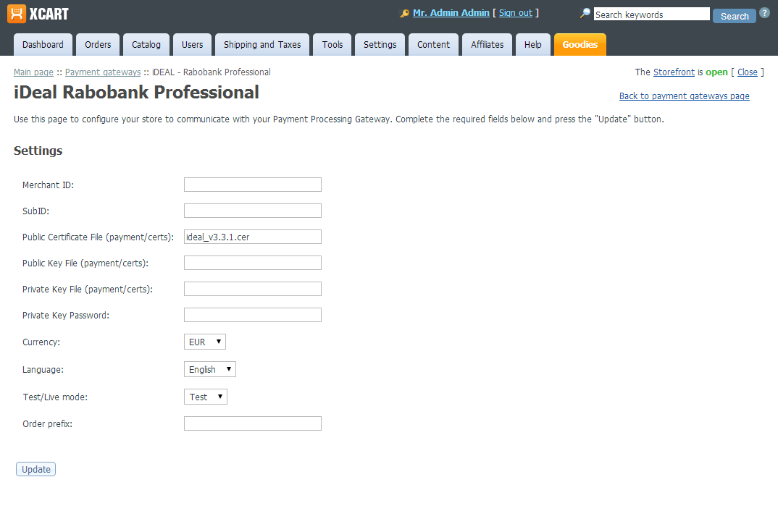Open the Mr. Admin Admin profile link
The width and height of the screenshot is (778, 532).
(x=451, y=13)
